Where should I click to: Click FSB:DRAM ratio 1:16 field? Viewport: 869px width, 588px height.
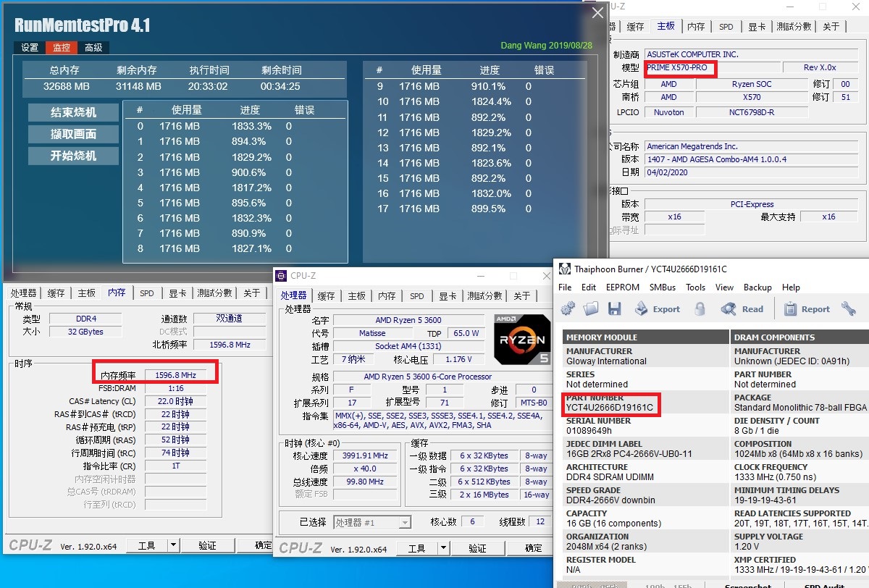(x=176, y=387)
